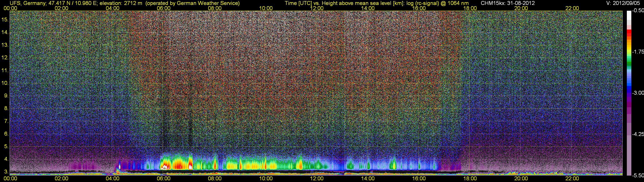Image resolution: width=644 pixels, height=182 pixels.
Task: Click the height axis label '13.'
Action: click(x=5, y=45)
